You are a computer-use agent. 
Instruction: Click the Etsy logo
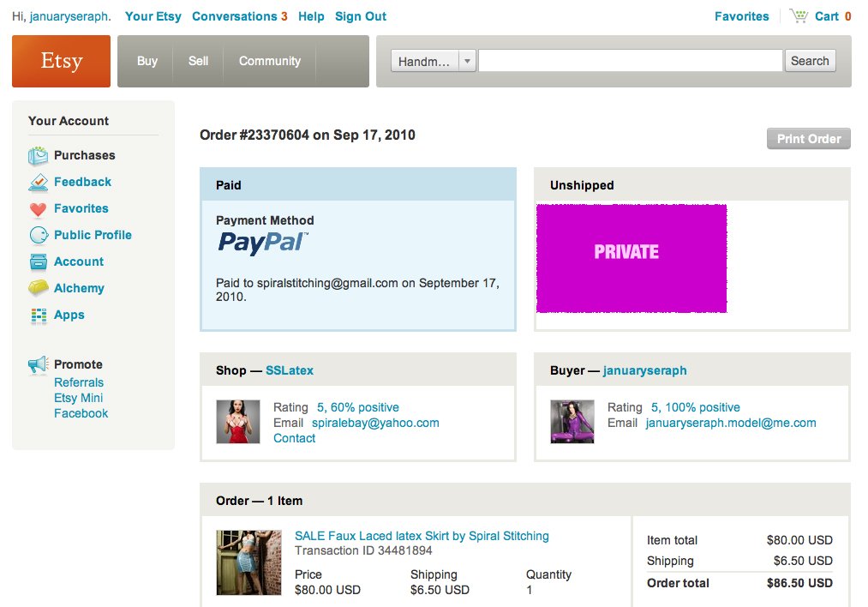62,61
